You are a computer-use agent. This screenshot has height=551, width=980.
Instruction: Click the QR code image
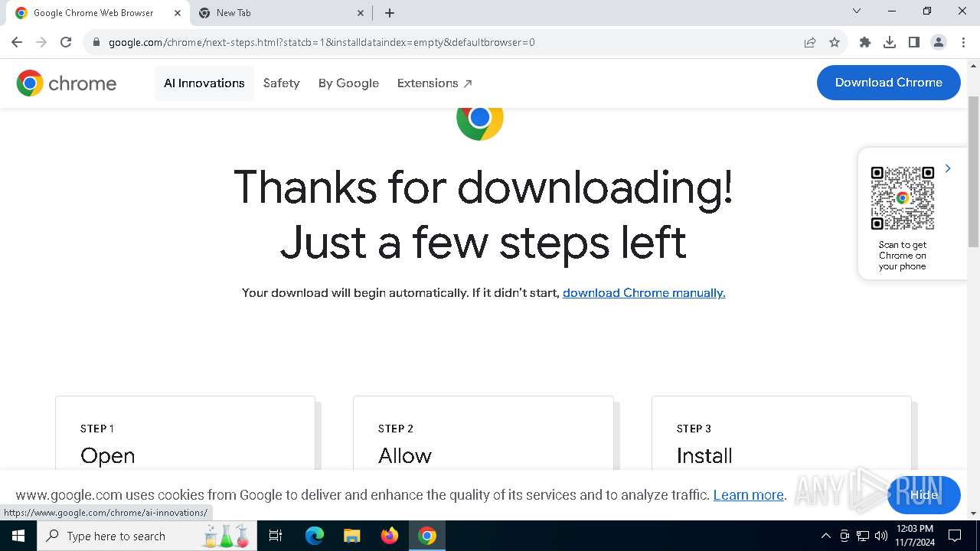pos(903,198)
